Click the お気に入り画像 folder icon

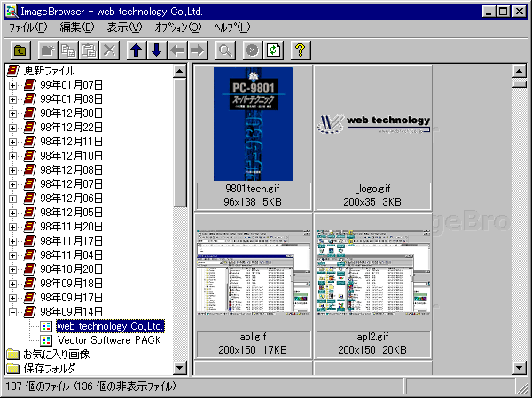point(13,354)
